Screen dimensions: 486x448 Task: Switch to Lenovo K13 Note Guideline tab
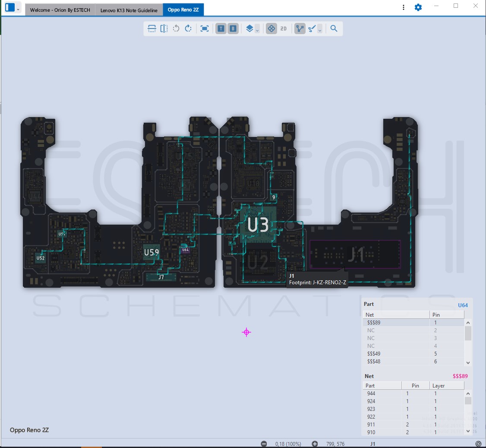coord(129,10)
